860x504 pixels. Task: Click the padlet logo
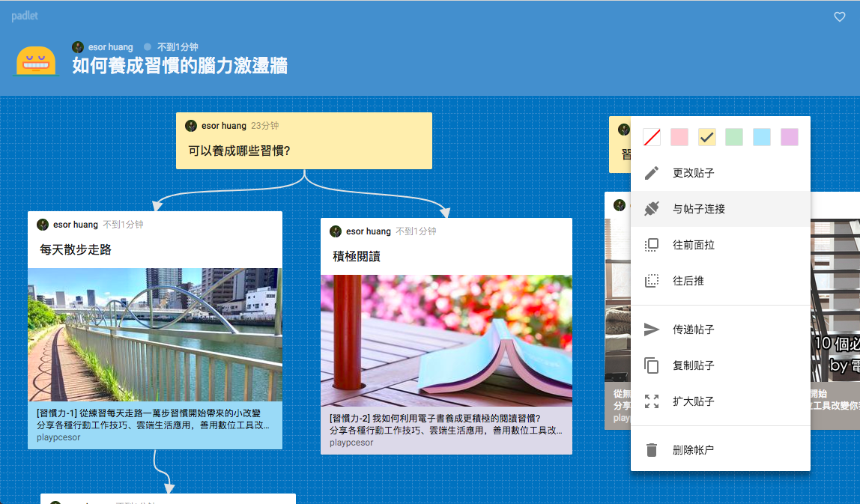tap(25, 16)
